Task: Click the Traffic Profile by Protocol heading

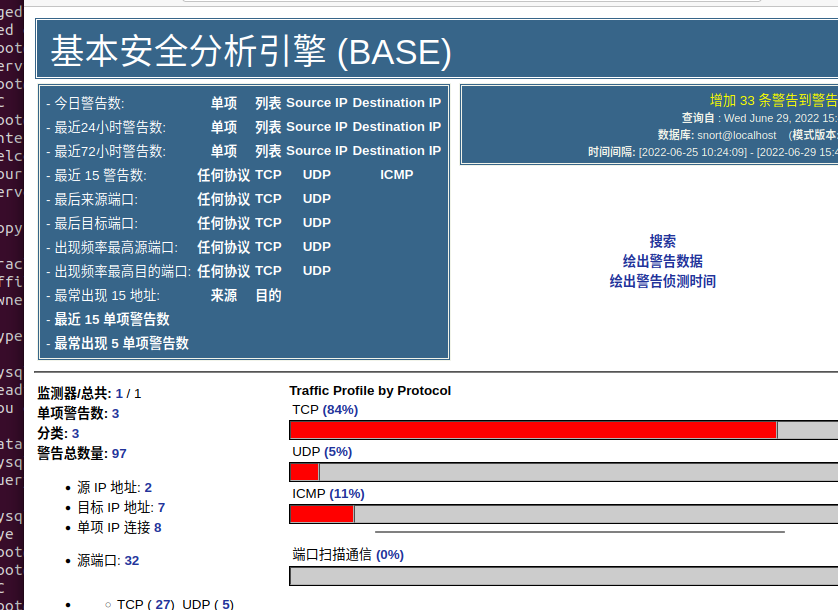Action: coord(370,391)
